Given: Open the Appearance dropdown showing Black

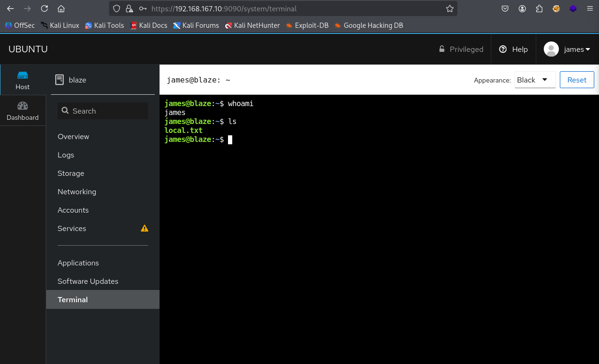Looking at the screenshot, I should coord(535,80).
